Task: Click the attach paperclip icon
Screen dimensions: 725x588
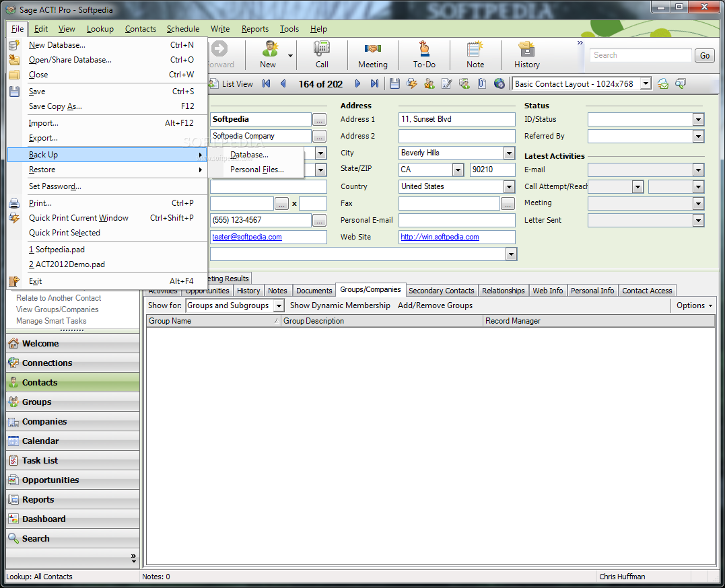Action: click(482, 83)
